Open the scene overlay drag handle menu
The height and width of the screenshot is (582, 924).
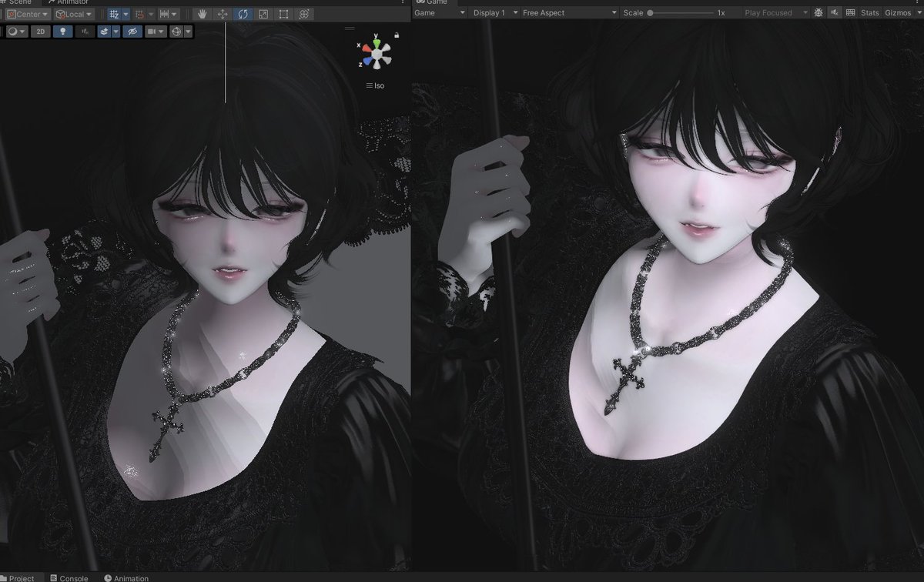click(350, 28)
